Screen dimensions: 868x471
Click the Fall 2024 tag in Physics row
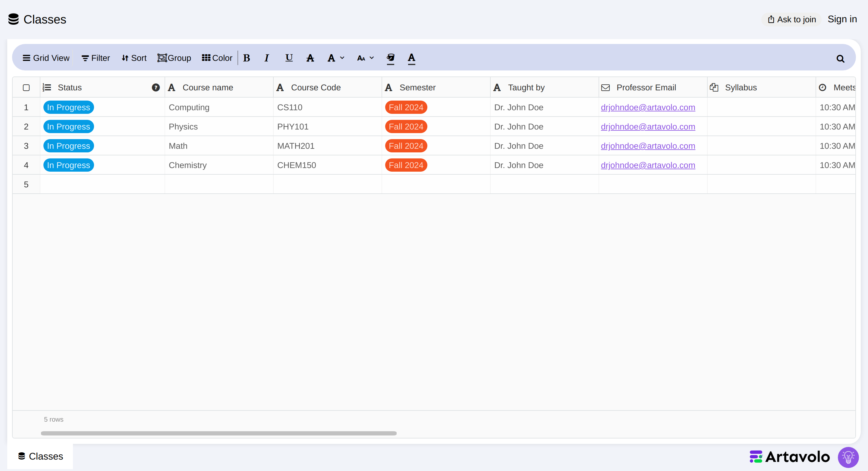(406, 126)
